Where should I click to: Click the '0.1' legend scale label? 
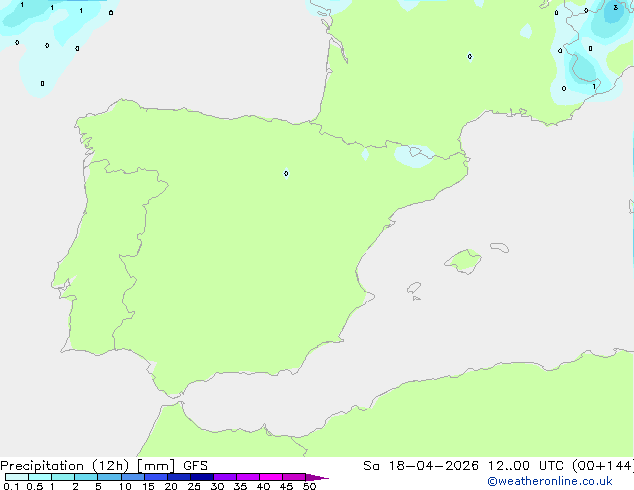(11, 486)
